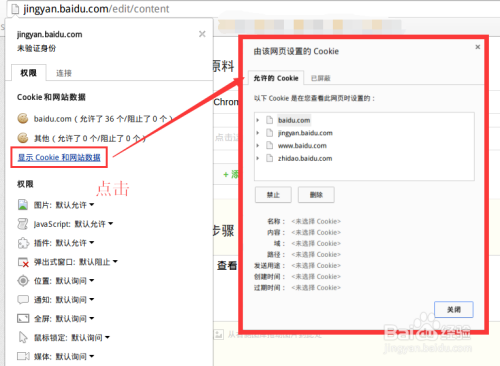Switch to 连接 tab

pos(64,73)
